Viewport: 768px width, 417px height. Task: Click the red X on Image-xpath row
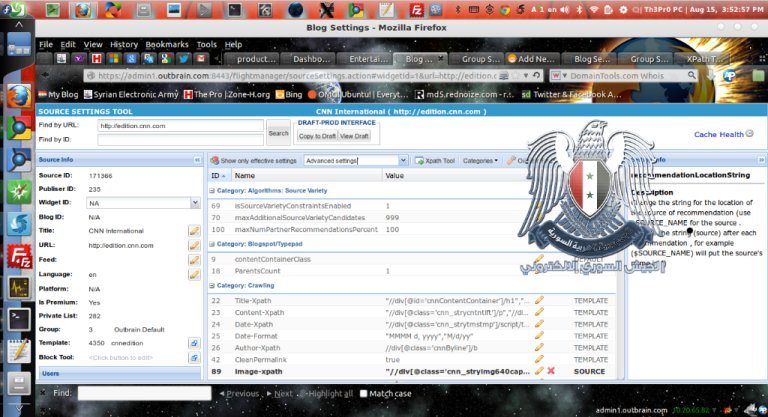(x=551, y=371)
